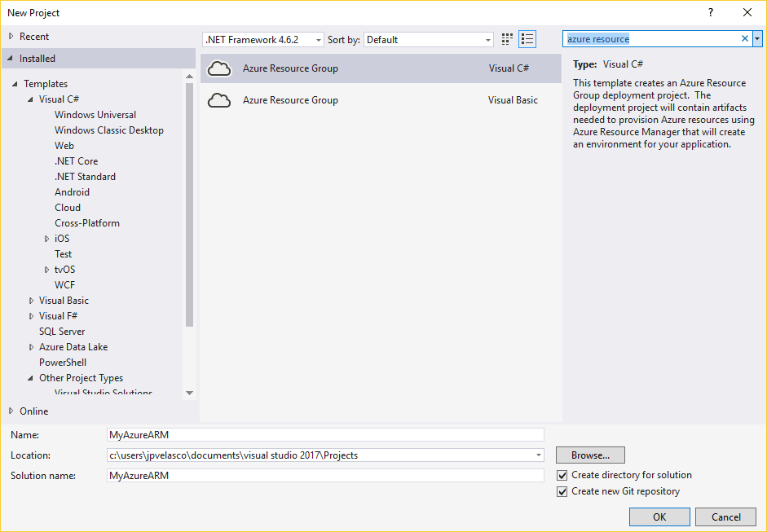Confirm with the OK button
This screenshot has width=767, height=532.
point(659,517)
